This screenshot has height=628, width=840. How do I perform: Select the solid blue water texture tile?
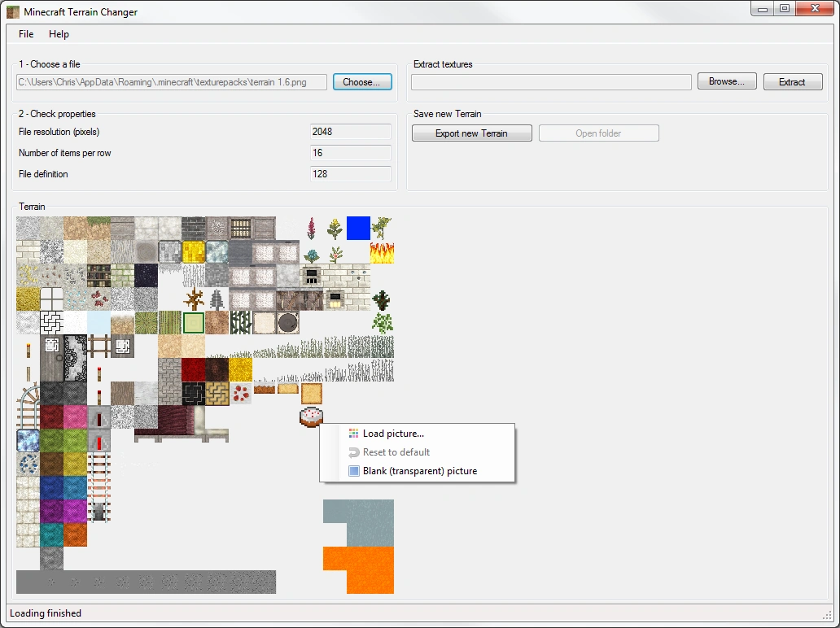(358, 228)
